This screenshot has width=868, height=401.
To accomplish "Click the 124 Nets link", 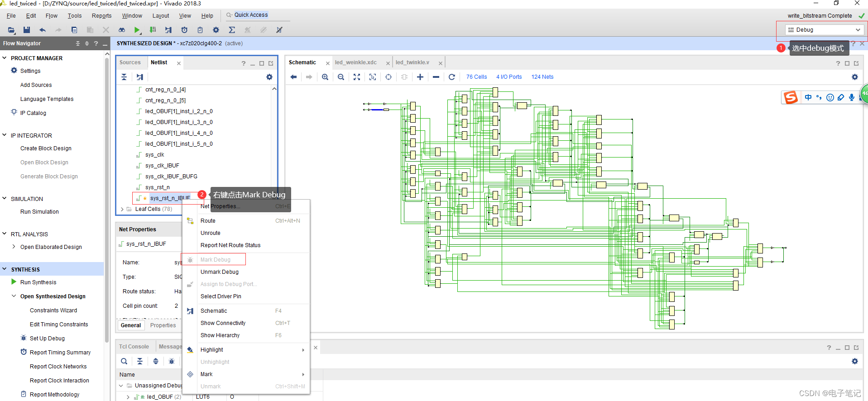I will [542, 77].
